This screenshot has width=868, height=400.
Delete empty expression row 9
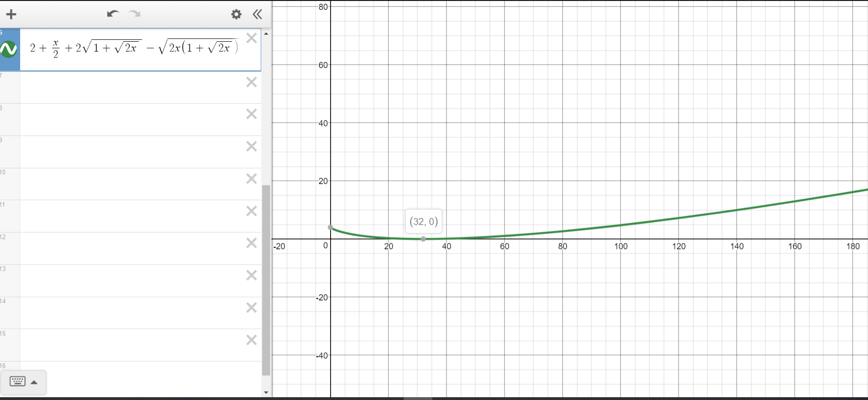(x=251, y=146)
